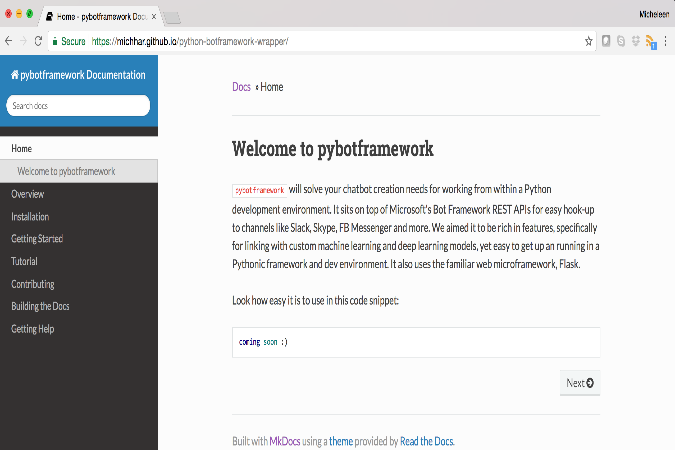This screenshot has width=675, height=450.
Task: Click the green Secure padlock icon
Action: coord(55,41)
